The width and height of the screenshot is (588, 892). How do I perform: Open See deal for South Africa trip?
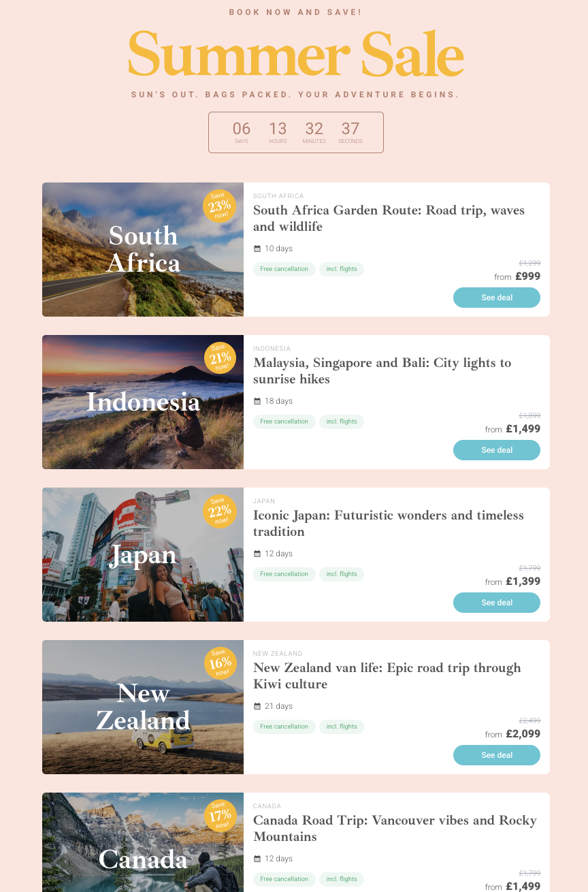point(497,298)
